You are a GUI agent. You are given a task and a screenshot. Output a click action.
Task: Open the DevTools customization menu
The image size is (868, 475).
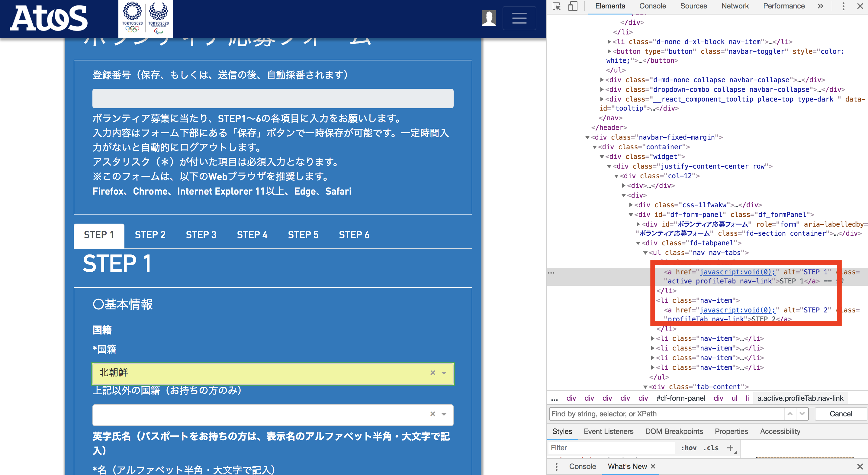point(843,6)
